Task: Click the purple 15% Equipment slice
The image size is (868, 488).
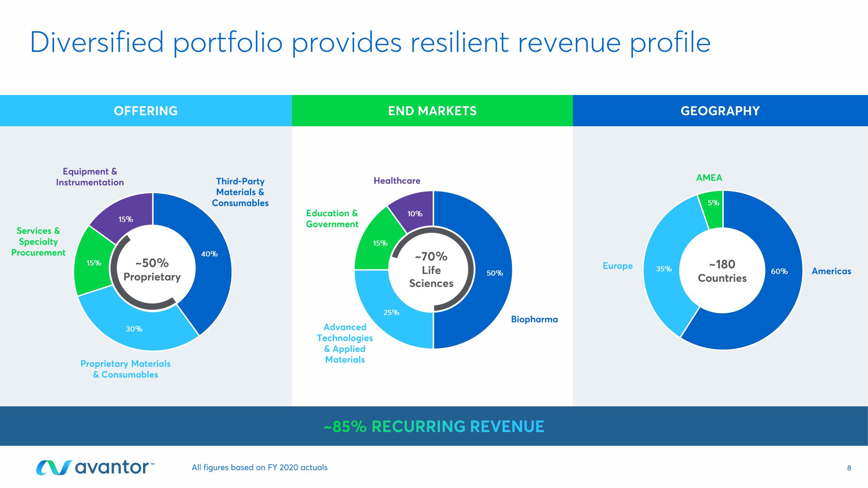Action: (125, 219)
